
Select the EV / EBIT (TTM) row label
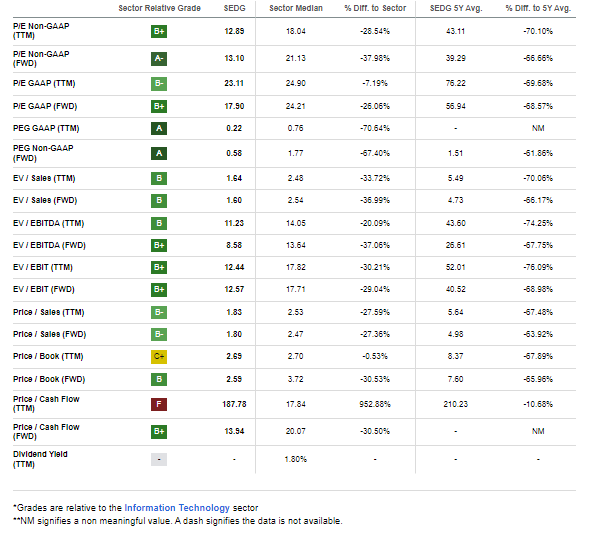click(x=43, y=267)
